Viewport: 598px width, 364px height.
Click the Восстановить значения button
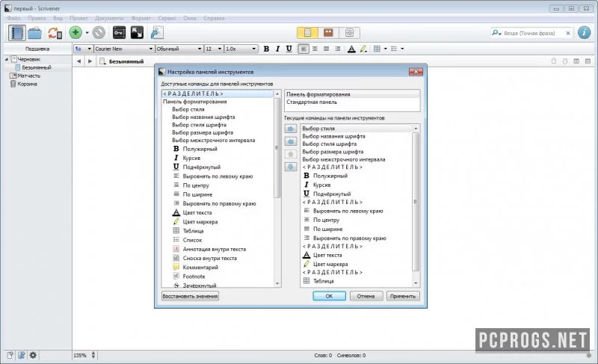[190, 296]
